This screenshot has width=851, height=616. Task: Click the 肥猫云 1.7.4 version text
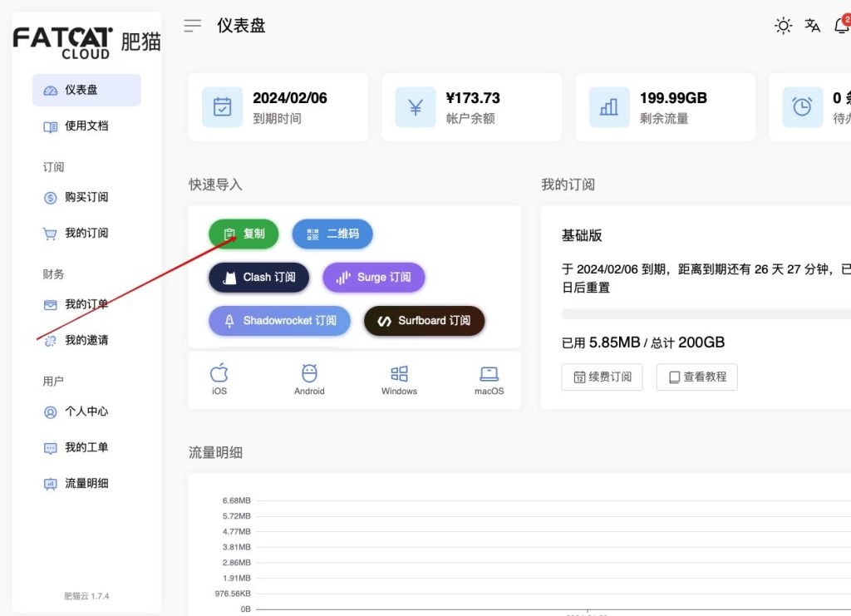point(86,596)
